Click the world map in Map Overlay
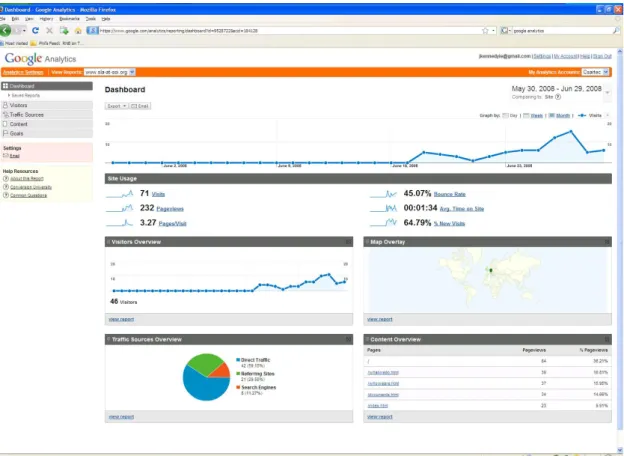 (x=488, y=280)
